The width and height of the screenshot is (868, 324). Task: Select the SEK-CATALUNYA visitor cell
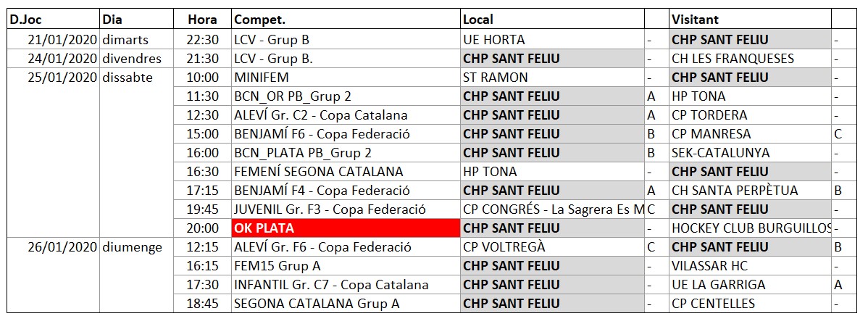point(750,153)
